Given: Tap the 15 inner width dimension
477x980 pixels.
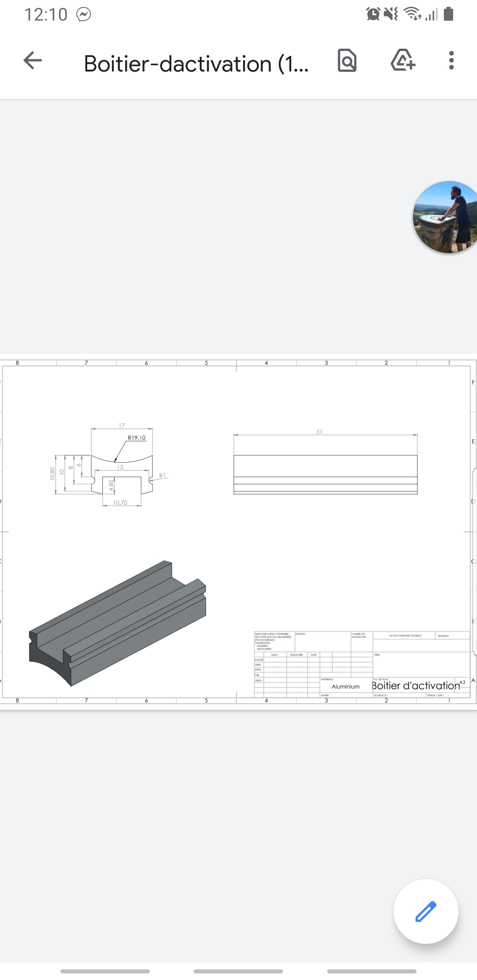Looking at the screenshot, I should (x=120, y=467).
